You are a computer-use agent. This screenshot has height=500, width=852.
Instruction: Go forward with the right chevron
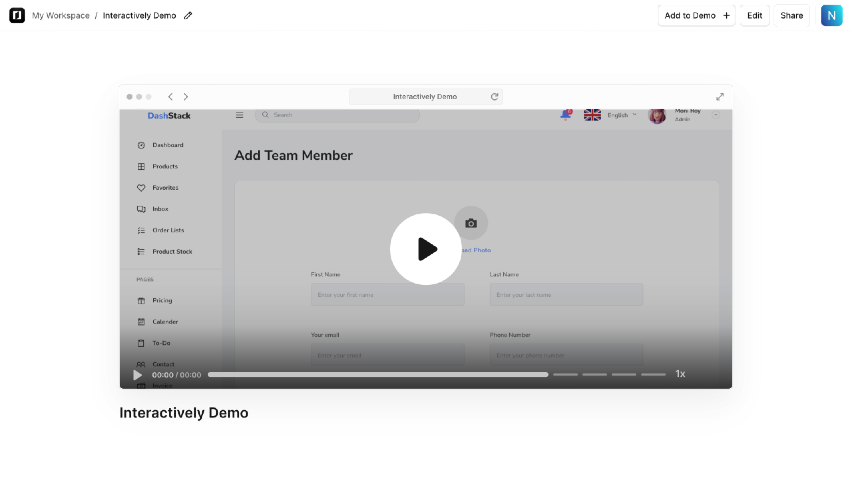pos(186,97)
